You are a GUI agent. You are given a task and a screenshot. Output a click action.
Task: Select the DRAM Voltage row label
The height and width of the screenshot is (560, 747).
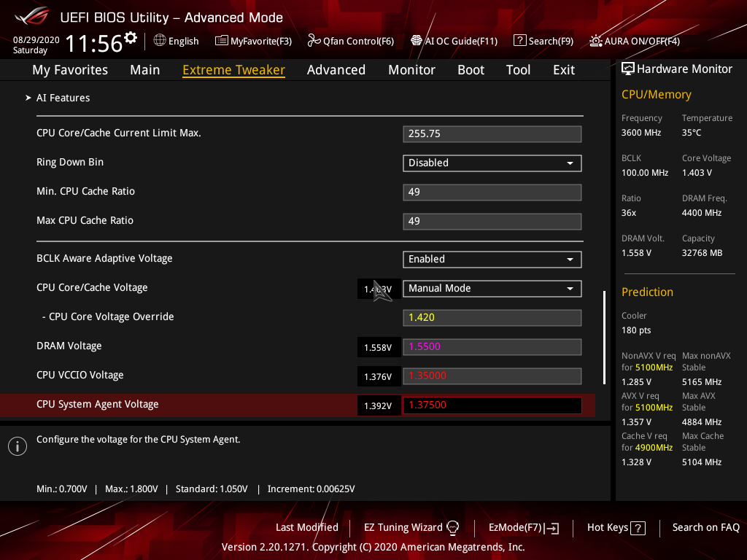[x=69, y=346]
